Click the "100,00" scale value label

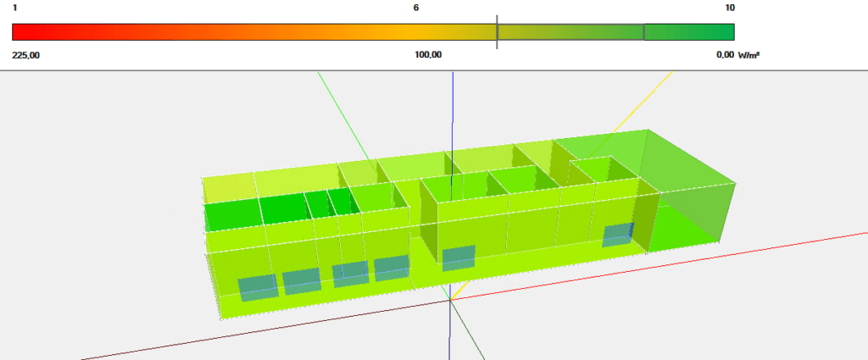[x=428, y=55]
